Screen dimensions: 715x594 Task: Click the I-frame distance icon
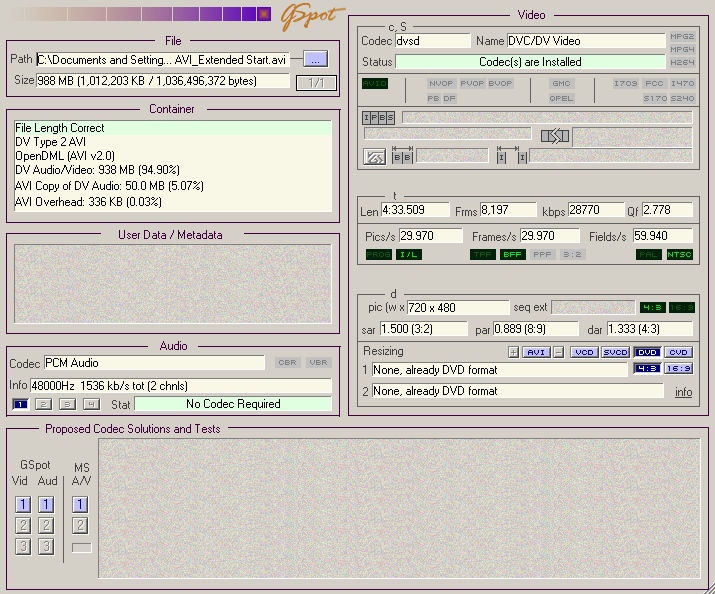point(512,156)
